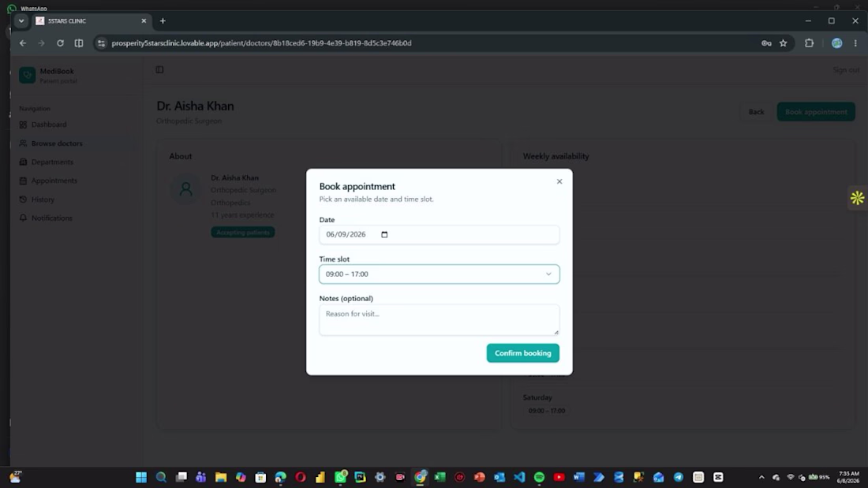Open History in the navigation

[43, 199]
